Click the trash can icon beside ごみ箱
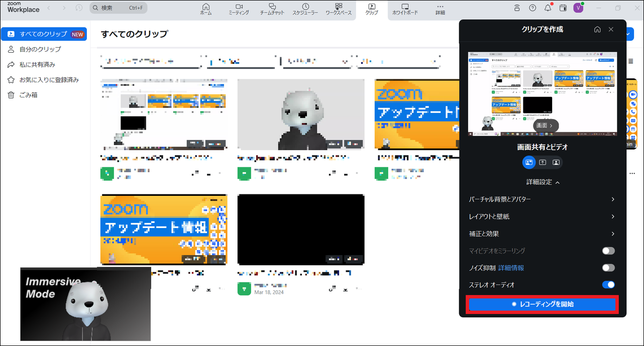This screenshot has height=346, width=644. (x=11, y=95)
